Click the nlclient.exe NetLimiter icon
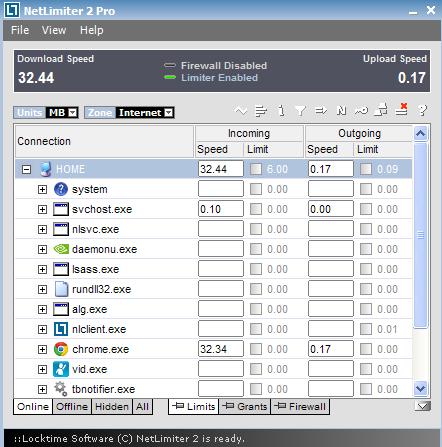 pos(61,329)
